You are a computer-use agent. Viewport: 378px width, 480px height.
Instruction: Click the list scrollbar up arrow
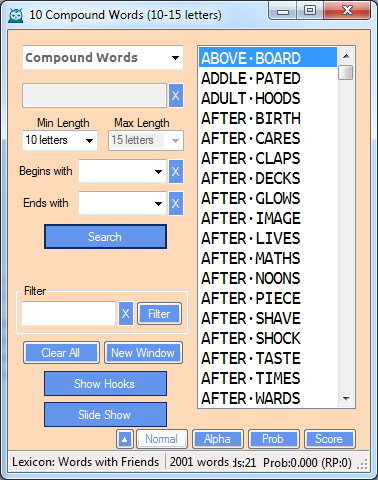[x=346, y=56]
